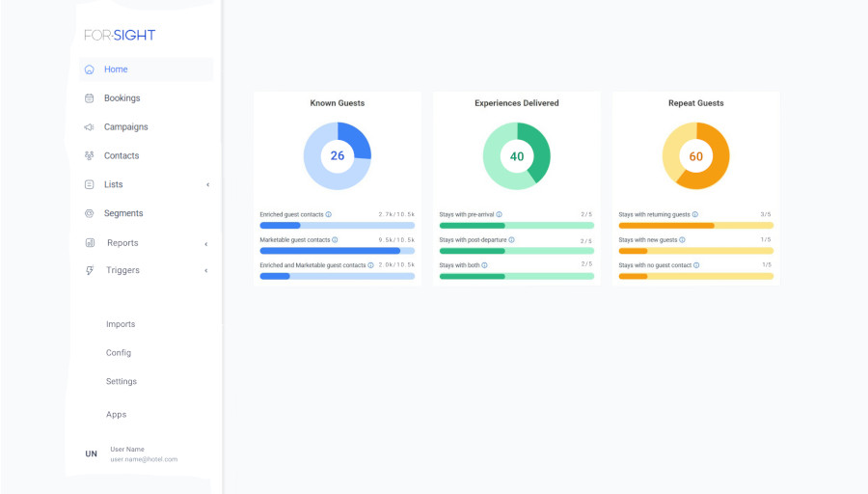
Task: Click info icon beside Stays with returning guests
Action: (x=695, y=215)
